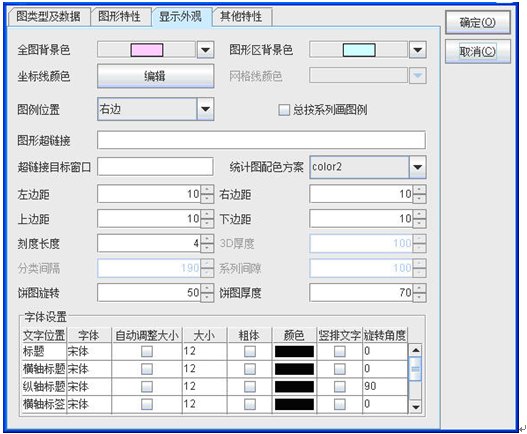Enable the 总按系列画图例 checkbox

coord(284,110)
